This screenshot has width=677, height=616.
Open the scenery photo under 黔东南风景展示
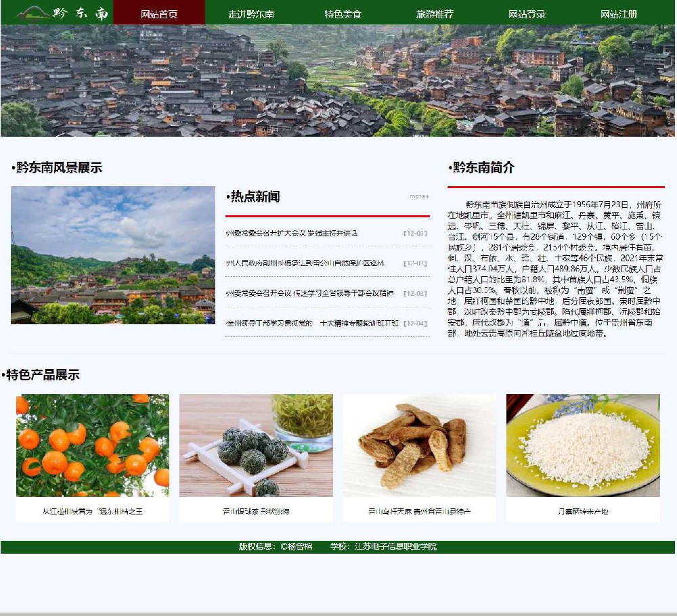click(113, 255)
